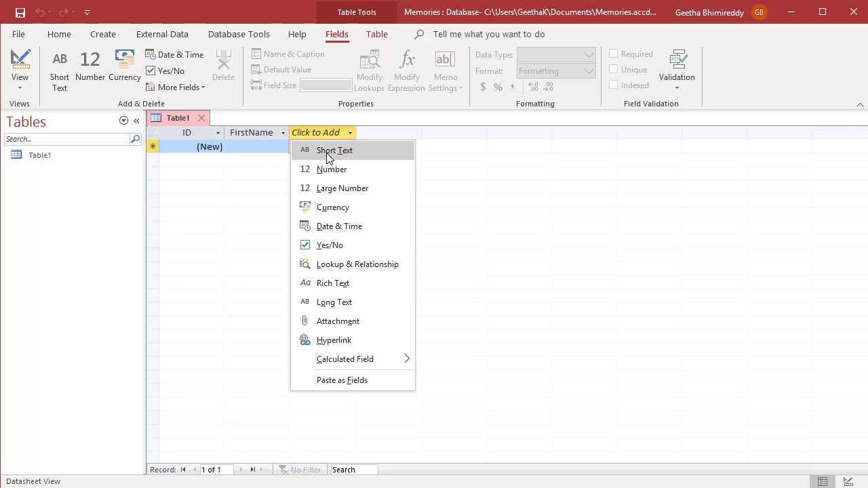This screenshot has width=868, height=488.
Task: Switch to Datasheet View from the status bar
Action: (x=823, y=481)
